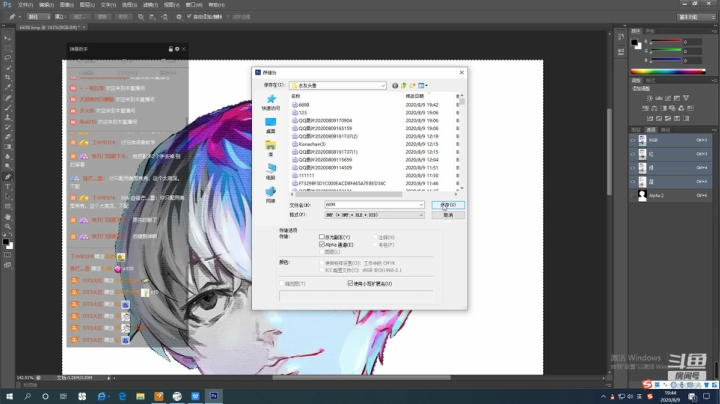
Task: Select the Crop tool
Action: 7,78
